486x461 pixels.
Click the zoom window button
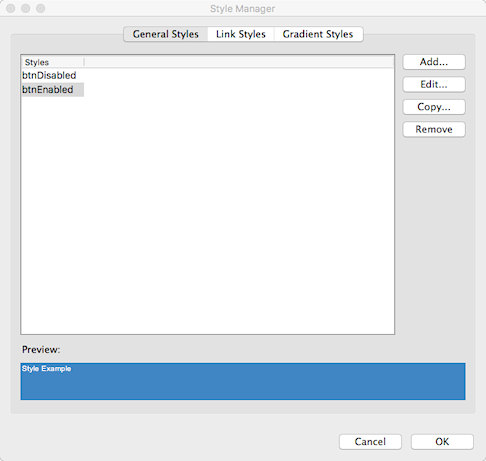tap(41, 8)
